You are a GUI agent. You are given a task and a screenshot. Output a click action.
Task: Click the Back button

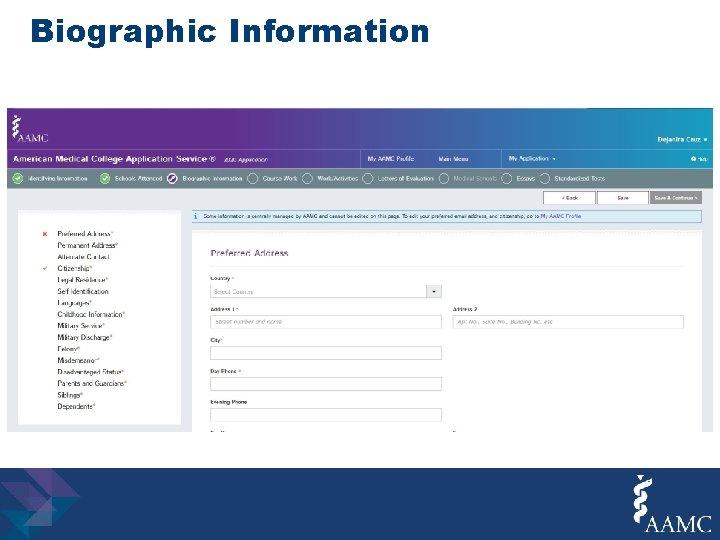[569, 198]
